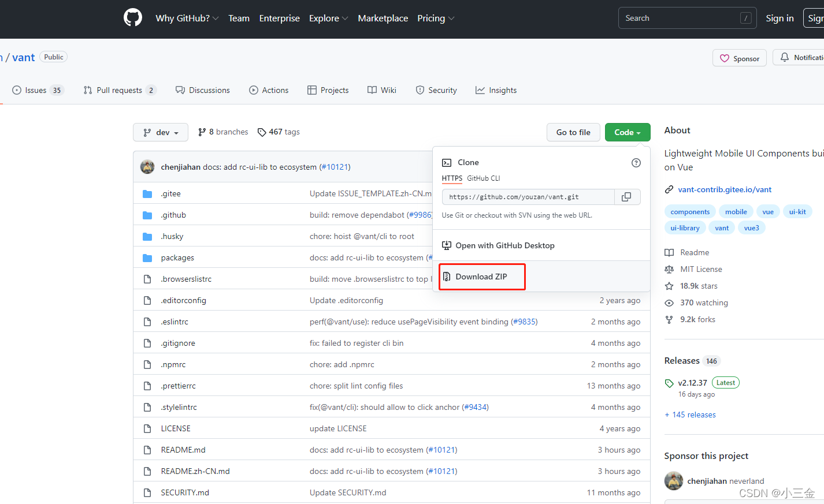Viewport: 824px width, 504px height.
Task: Toggle the green Code dropdown button
Action: click(628, 132)
